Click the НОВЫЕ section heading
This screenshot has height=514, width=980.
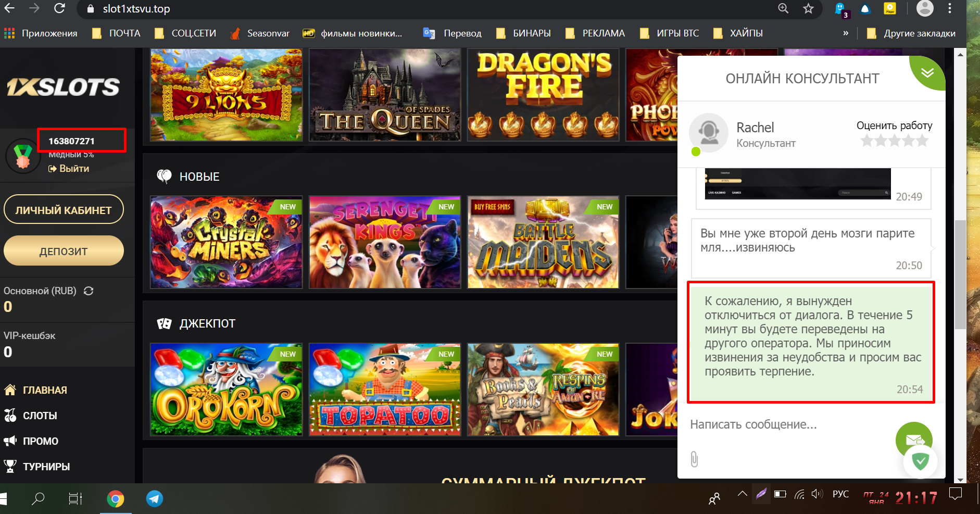tap(199, 177)
